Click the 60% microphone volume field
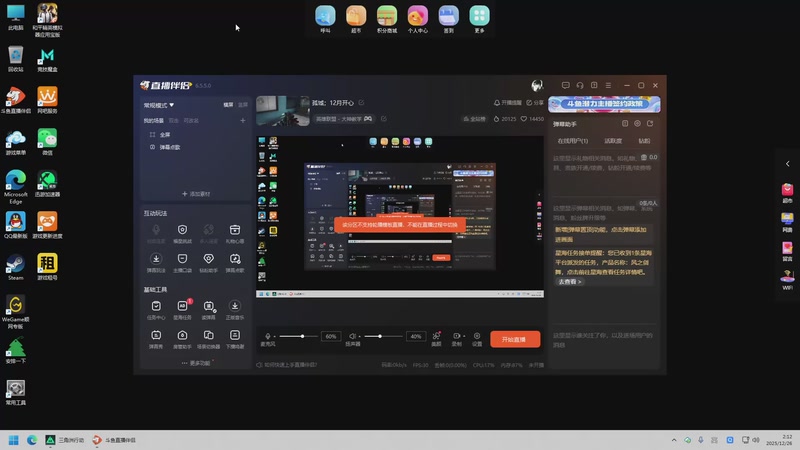The height and width of the screenshot is (450, 800). coord(331,336)
